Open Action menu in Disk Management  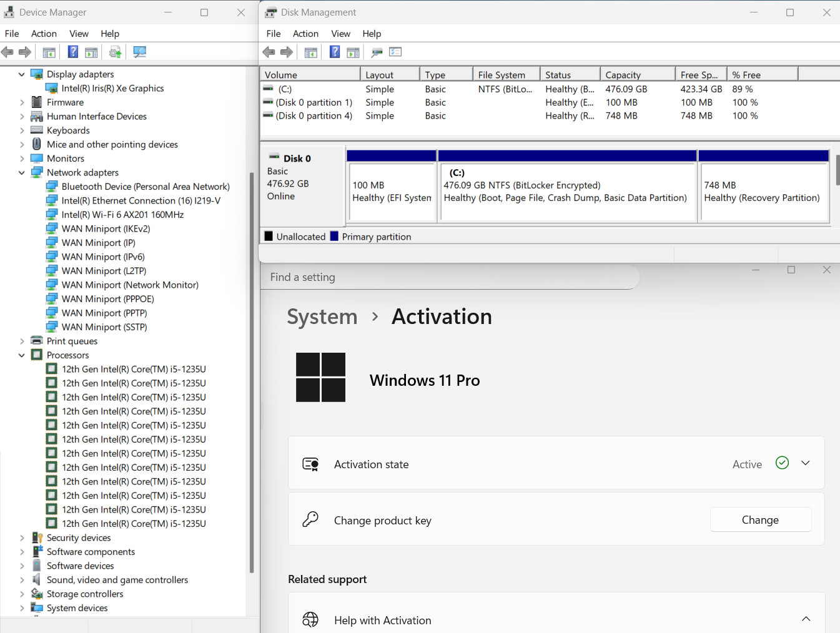tap(305, 34)
